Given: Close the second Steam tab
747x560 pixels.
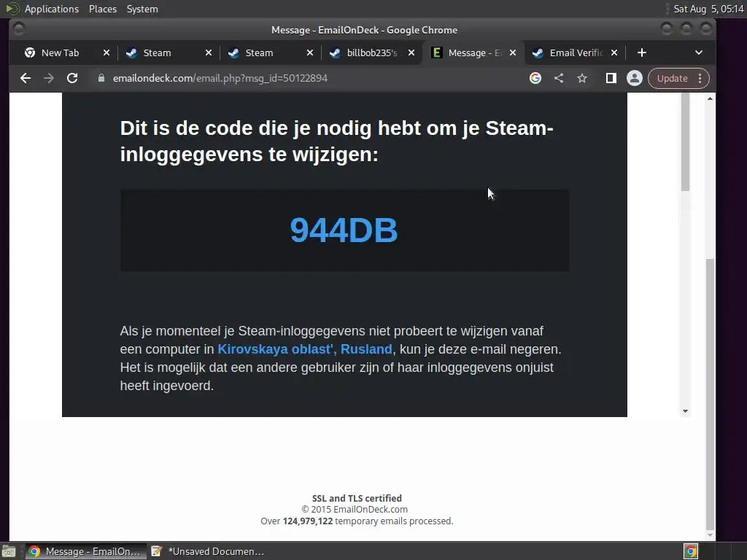Looking at the screenshot, I should pos(309,52).
